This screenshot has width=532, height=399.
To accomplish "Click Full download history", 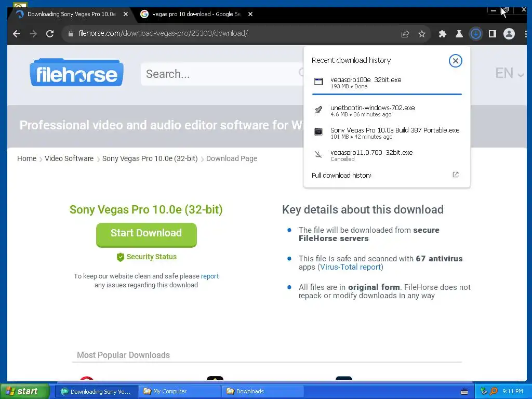I will [x=341, y=176].
